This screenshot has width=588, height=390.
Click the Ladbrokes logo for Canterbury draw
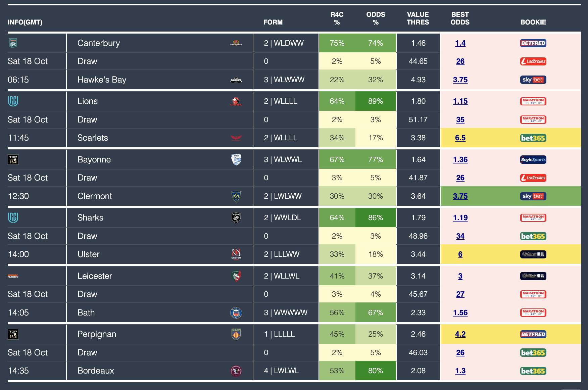pyautogui.click(x=533, y=61)
